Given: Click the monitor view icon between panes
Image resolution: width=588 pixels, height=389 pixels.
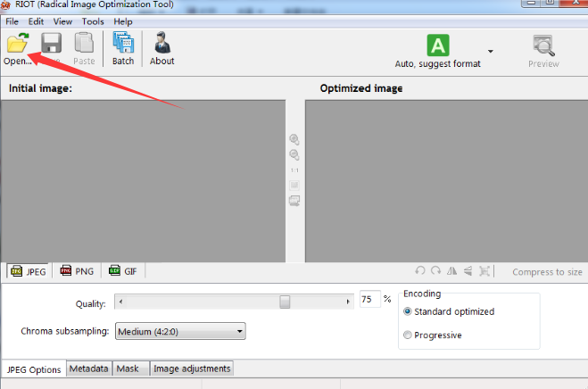Looking at the screenshot, I should pos(294,201).
